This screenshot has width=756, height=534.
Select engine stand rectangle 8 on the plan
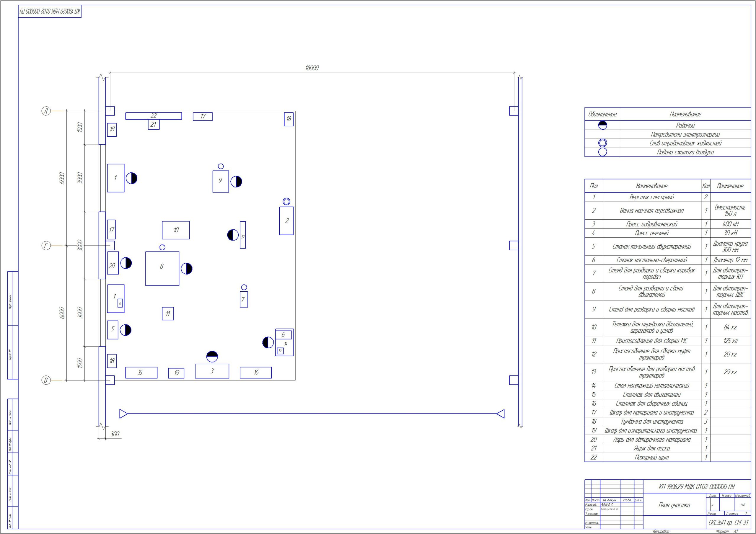coord(162,268)
